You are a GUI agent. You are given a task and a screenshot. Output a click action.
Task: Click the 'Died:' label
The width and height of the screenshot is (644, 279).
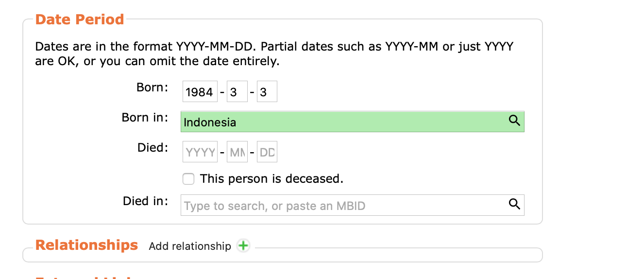pyautogui.click(x=153, y=148)
